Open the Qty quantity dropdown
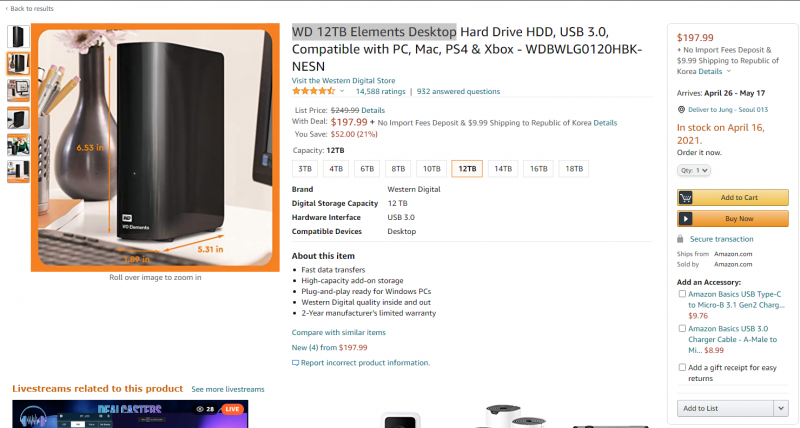The height and width of the screenshot is (428, 800). pos(694,170)
